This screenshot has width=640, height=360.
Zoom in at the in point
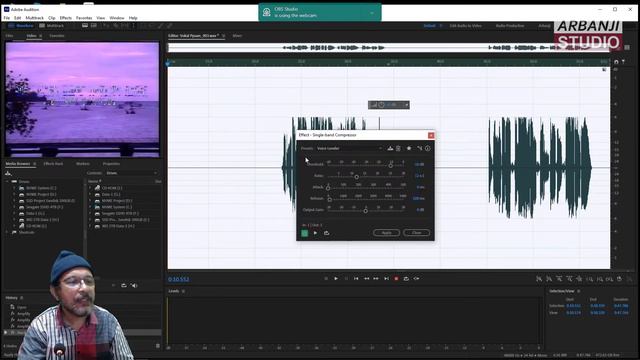coord(589,279)
